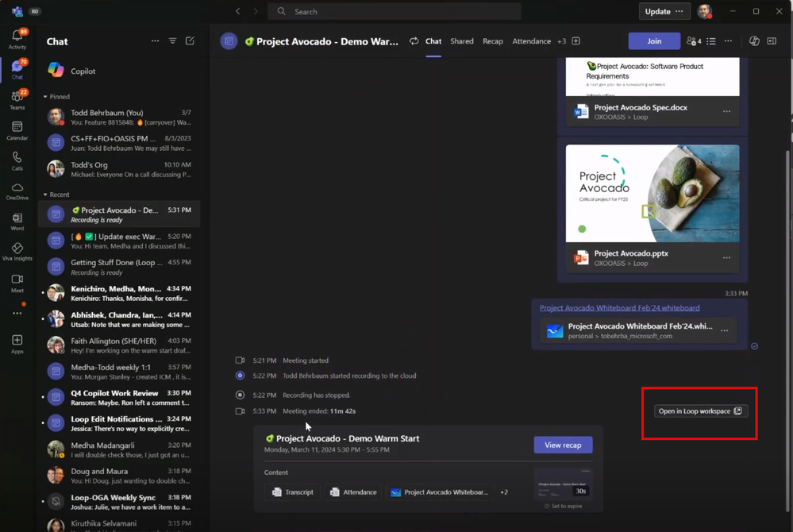
Task: Open Viva Insights from the left rail
Action: (x=17, y=252)
